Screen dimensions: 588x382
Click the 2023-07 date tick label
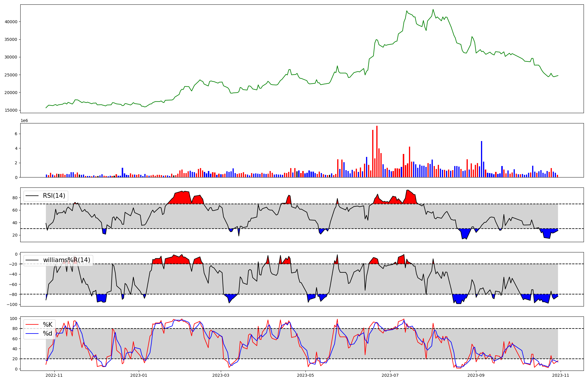pos(390,375)
